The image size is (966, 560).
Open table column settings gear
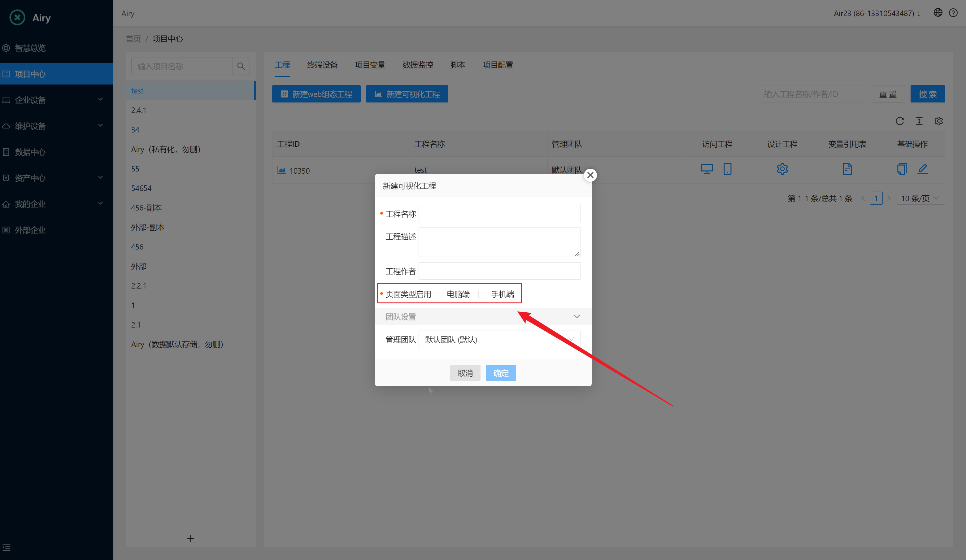pos(938,121)
